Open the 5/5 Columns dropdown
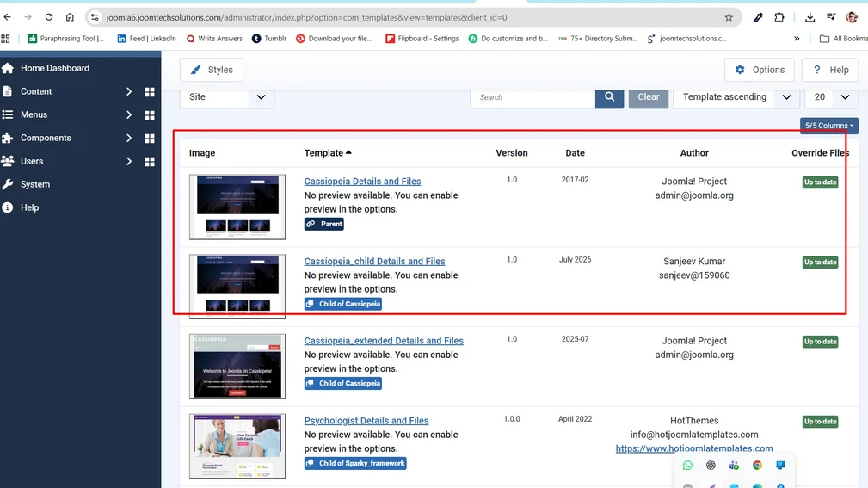868x488 pixels. coord(828,126)
